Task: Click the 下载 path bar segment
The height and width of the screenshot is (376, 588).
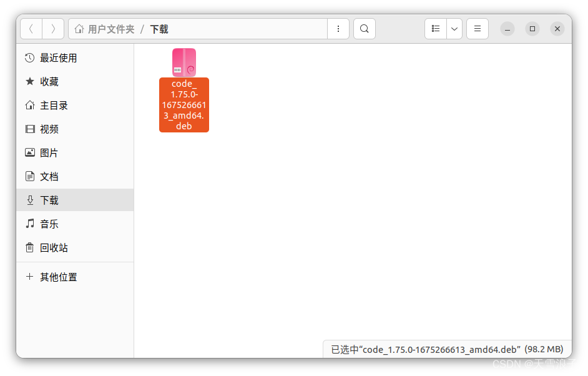Action: pyautogui.click(x=159, y=29)
